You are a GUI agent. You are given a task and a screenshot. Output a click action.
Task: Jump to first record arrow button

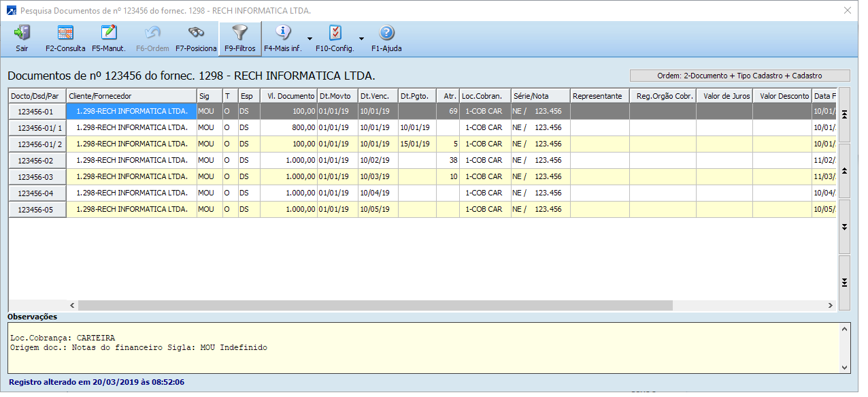[844, 114]
